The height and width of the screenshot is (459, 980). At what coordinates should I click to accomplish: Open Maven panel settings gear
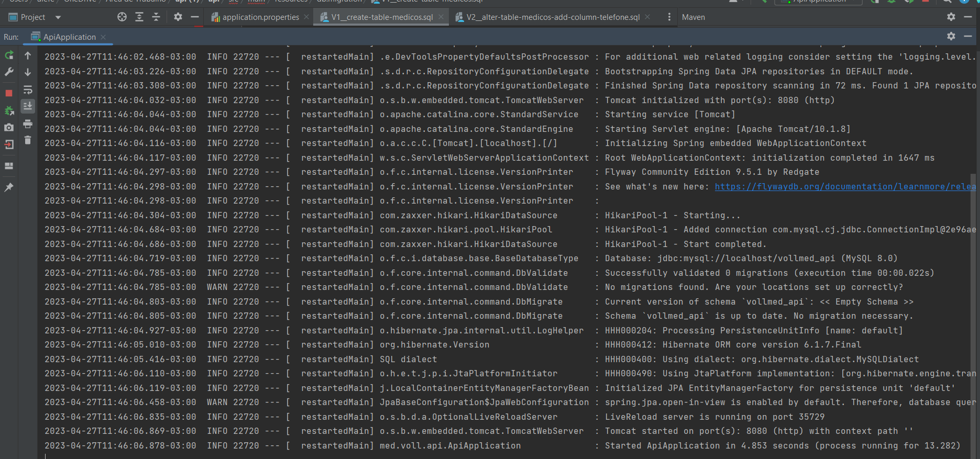(951, 17)
